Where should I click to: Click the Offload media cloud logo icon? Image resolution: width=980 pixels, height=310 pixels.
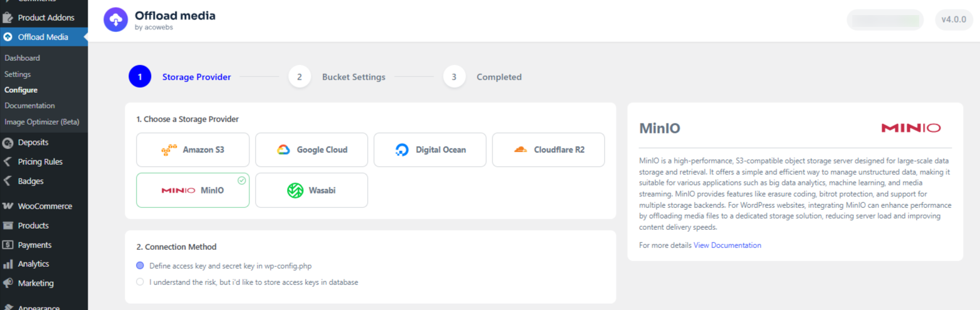point(115,20)
